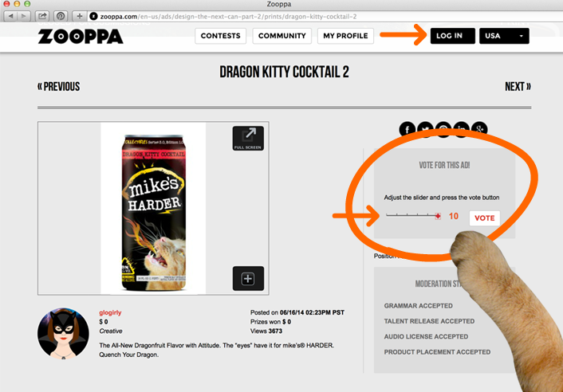Add a new tab with plus button
The height and width of the screenshot is (392, 563).
tap(80, 16)
